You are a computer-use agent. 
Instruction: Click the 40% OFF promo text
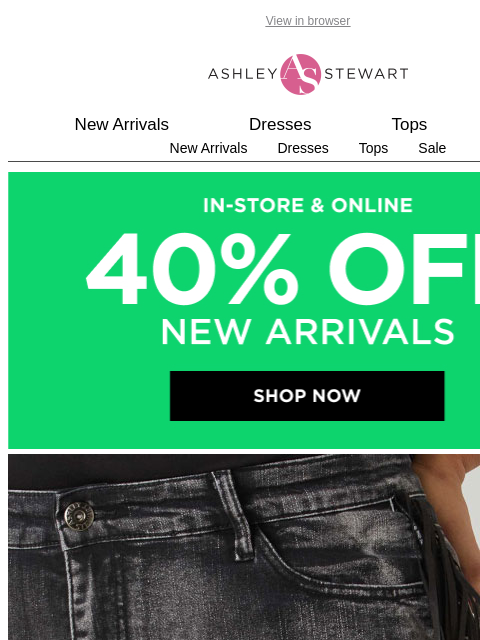click(282, 269)
